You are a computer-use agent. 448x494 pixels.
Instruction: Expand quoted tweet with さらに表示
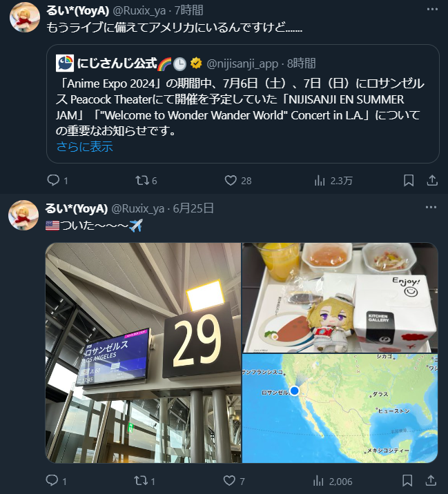(84, 147)
